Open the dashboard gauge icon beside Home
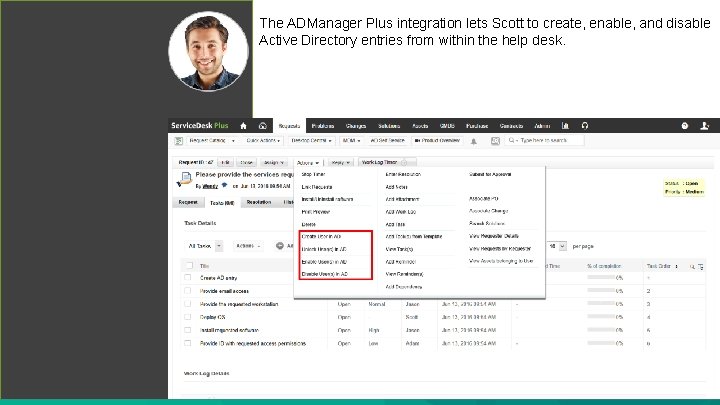This screenshot has height=405, width=720. point(263,126)
